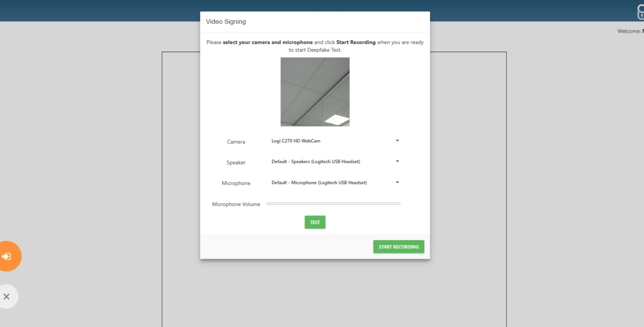Click the orange sign-in arrow icon
Screen dimensions: 644x327
tap(7, 257)
